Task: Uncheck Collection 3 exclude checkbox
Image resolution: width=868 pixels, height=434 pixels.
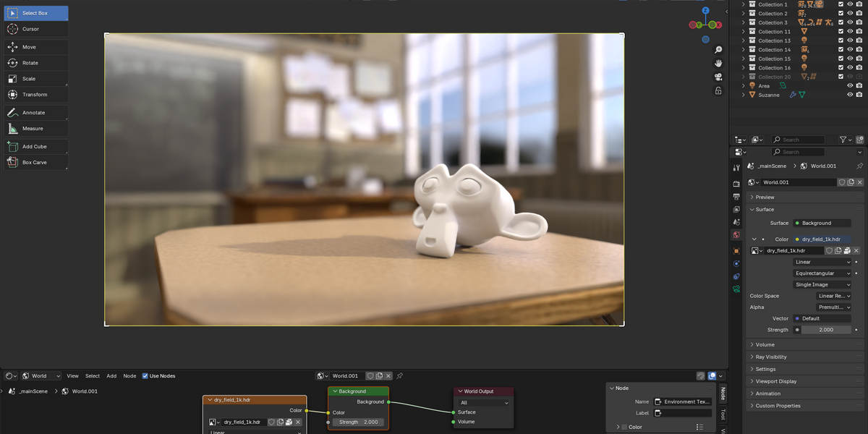Action: 841,22
